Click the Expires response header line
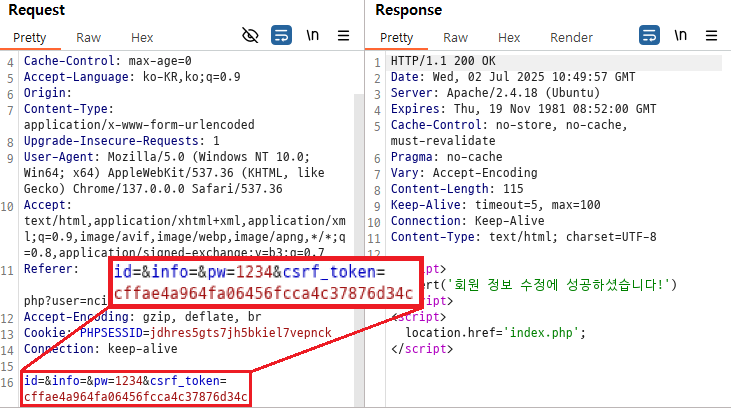Screen dimensions: 731x408 pyautogui.click(x=524, y=109)
